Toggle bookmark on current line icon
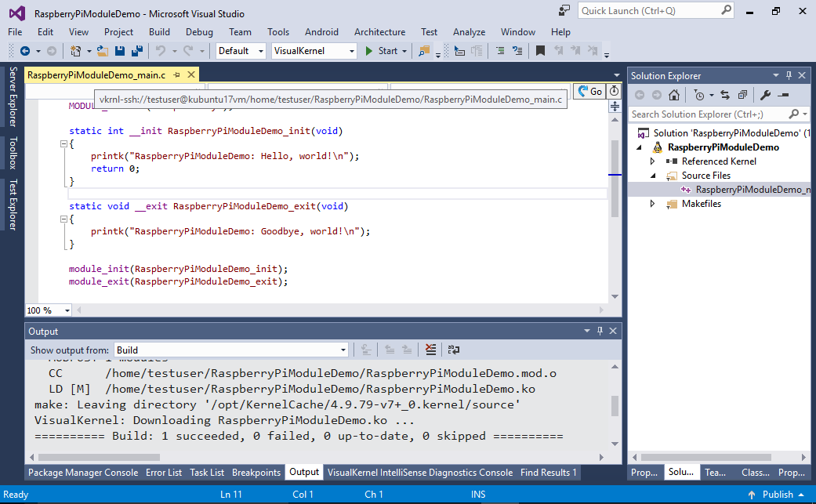Screen dimensions: 816x504 pyautogui.click(x=540, y=51)
